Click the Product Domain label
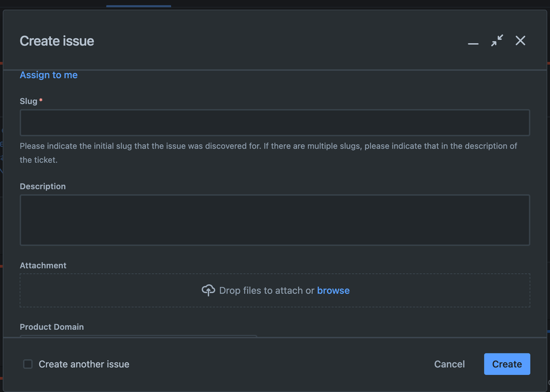The height and width of the screenshot is (392, 550). click(52, 327)
